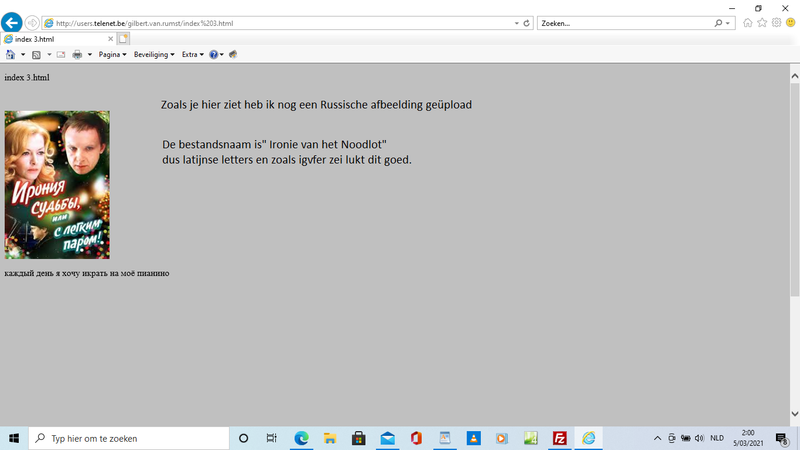The width and height of the screenshot is (800, 450).
Task: Click the blue Help question mark icon
Action: point(213,55)
